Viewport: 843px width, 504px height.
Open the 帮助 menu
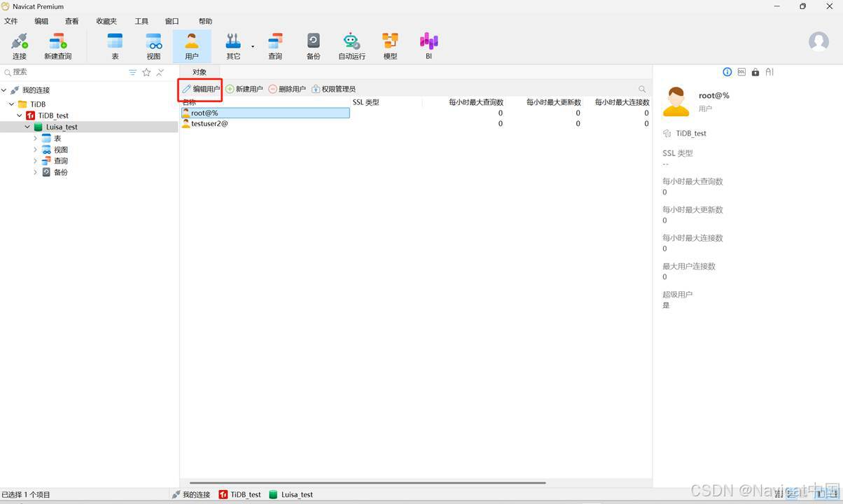205,21
